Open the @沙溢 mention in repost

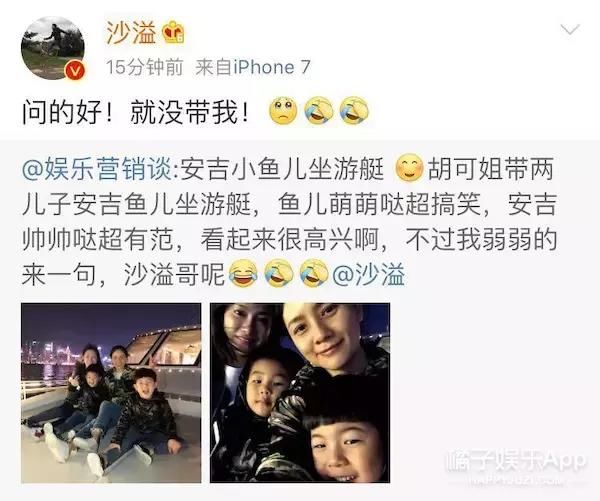[x=368, y=275]
